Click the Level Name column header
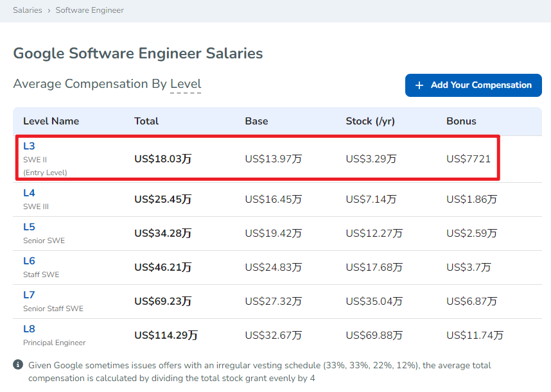 click(x=51, y=121)
